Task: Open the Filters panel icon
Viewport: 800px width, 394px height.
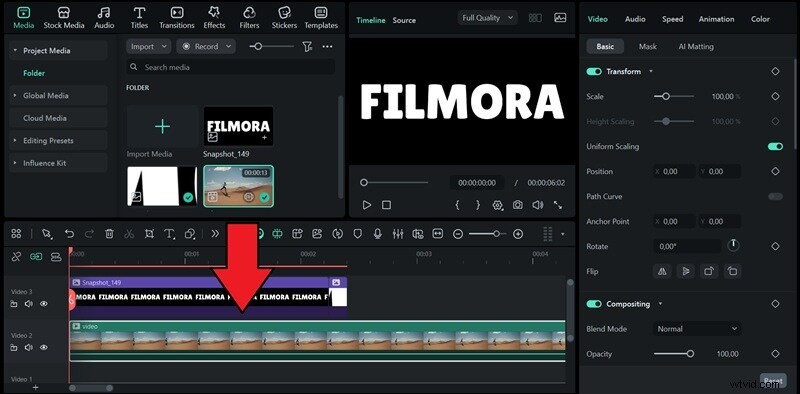Action: click(249, 18)
